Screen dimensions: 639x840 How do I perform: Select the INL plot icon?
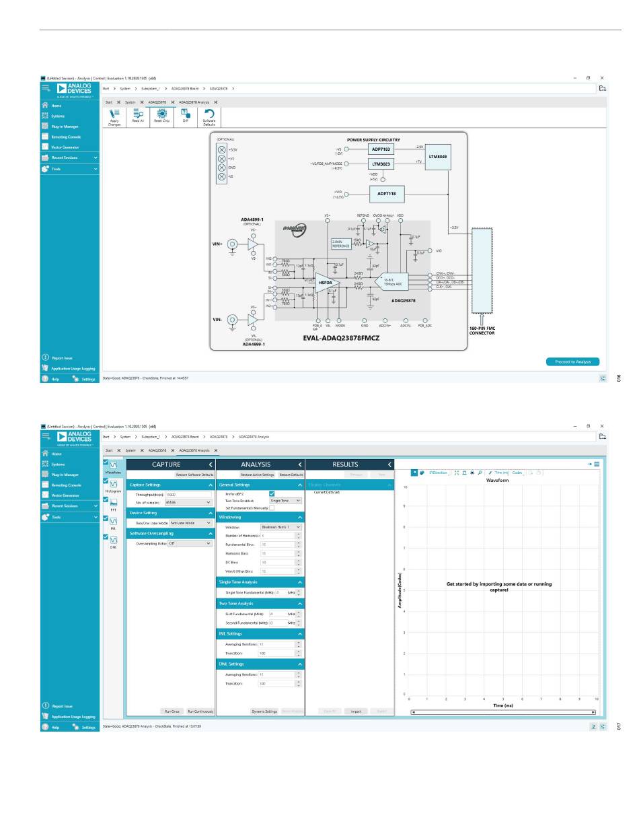tap(114, 521)
